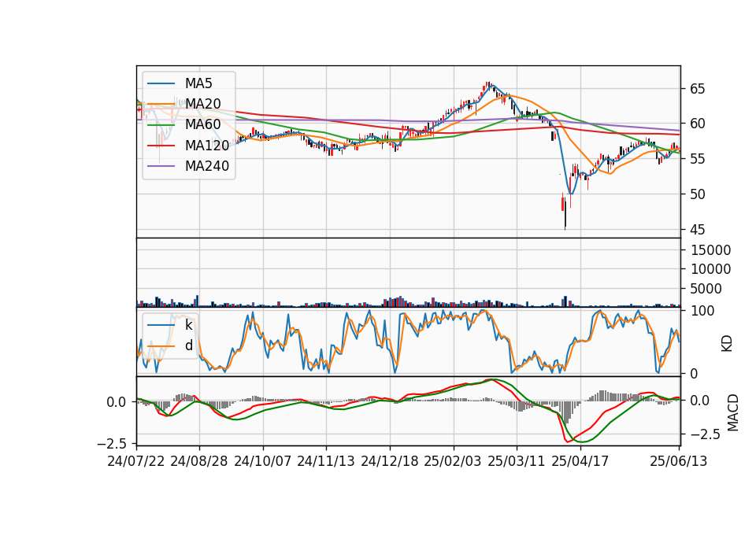Viewport: 756px width, 543px height.
Task: Click the 25/02/03 date axis label
Action: pyautogui.click(x=453, y=461)
